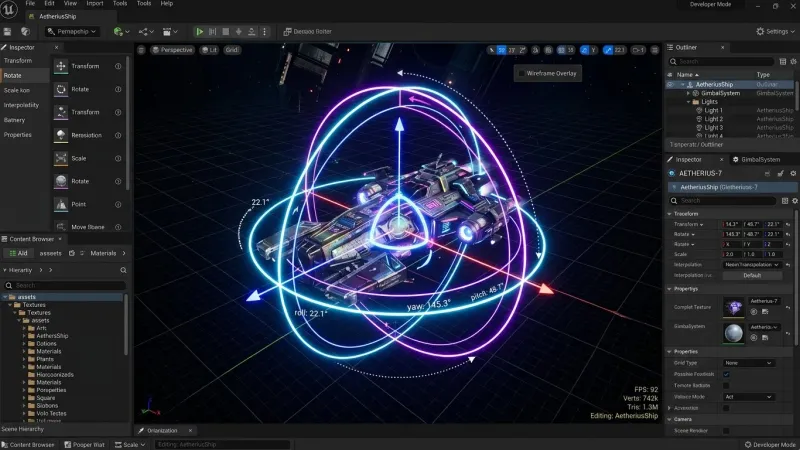Click the save icon in main toolbar

pos(7,32)
